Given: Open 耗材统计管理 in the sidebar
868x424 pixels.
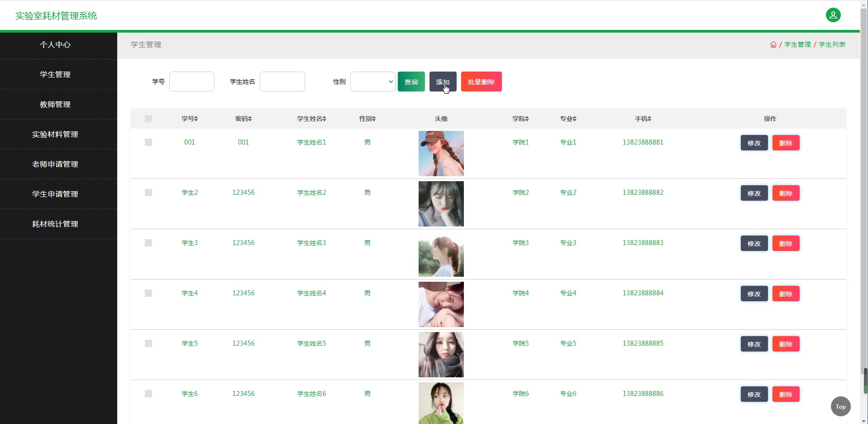Looking at the screenshot, I should pos(55,224).
